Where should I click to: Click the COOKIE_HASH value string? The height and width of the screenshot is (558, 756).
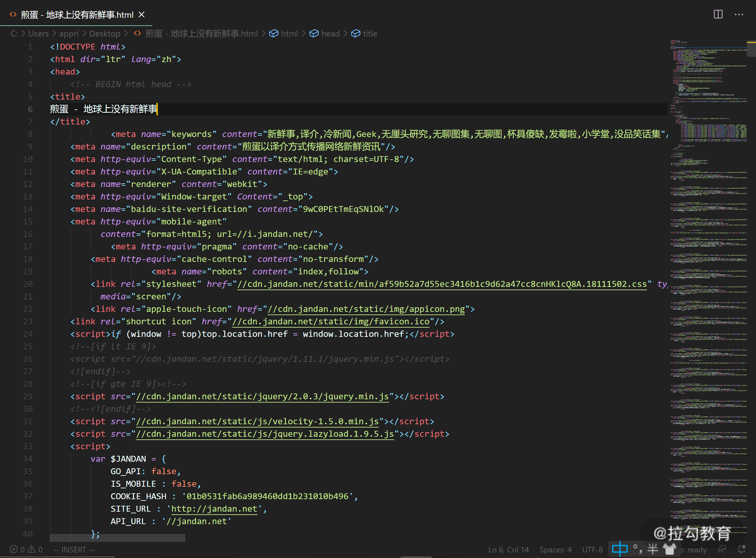267,496
